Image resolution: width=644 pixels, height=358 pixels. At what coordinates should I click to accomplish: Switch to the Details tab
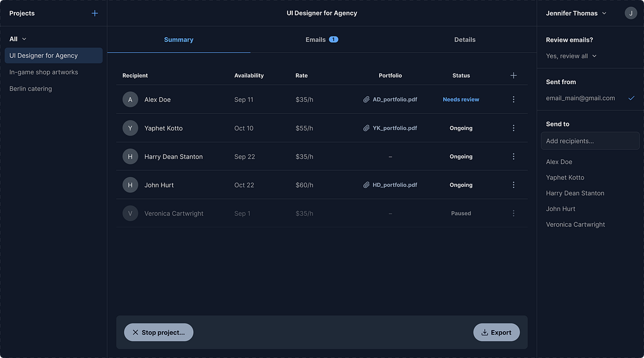(x=465, y=39)
